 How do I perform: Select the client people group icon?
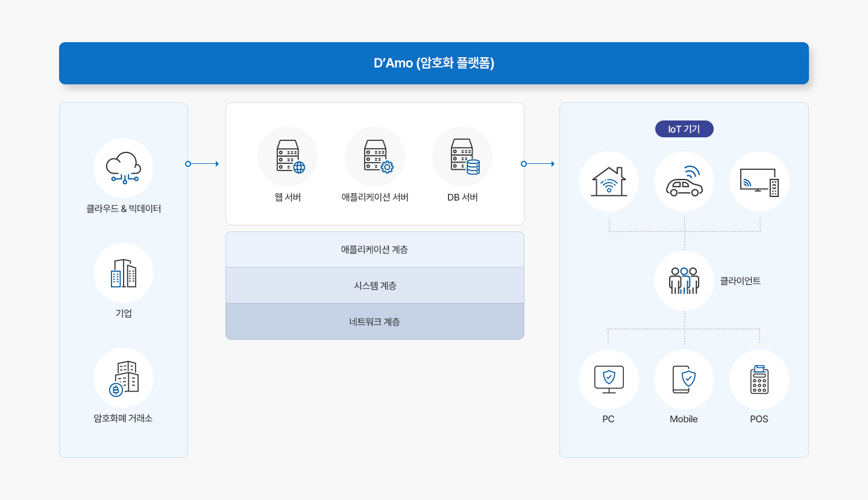pyautogui.click(x=684, y=281)
